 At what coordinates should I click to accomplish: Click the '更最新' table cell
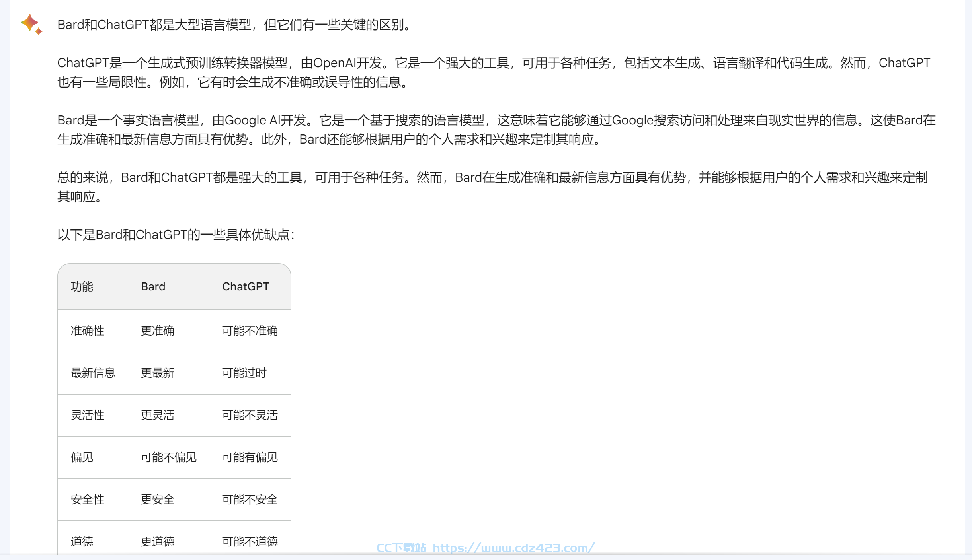click(x=158, y=373)
